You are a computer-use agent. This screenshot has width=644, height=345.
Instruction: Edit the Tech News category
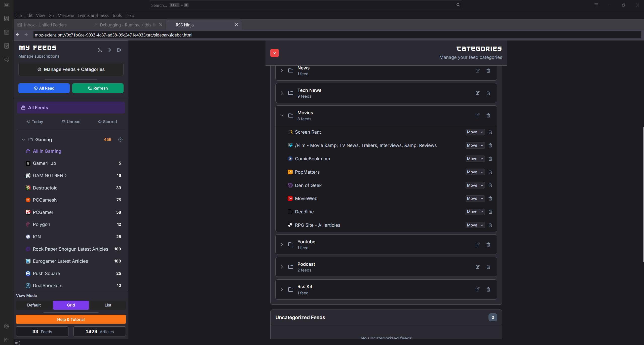477,93
